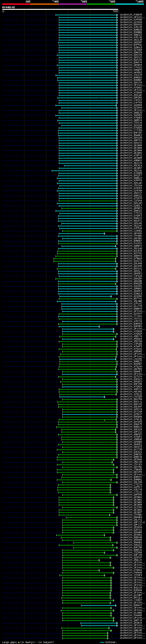Screen dimensions: 146x644
Task: Select hit label UniRef100_Q7F1V2
Action: pyautogui.click(x=131, y=304)
